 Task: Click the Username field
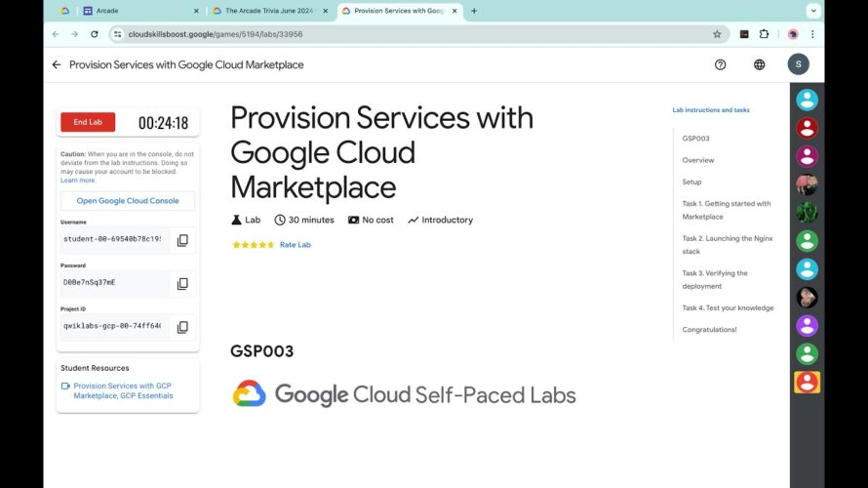114,239
